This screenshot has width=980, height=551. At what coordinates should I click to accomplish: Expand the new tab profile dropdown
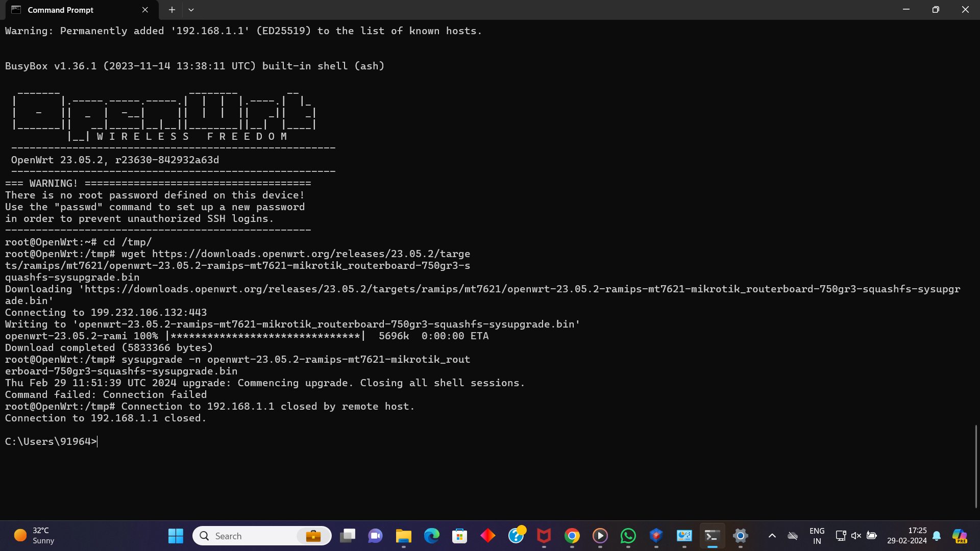click(191, 10)
